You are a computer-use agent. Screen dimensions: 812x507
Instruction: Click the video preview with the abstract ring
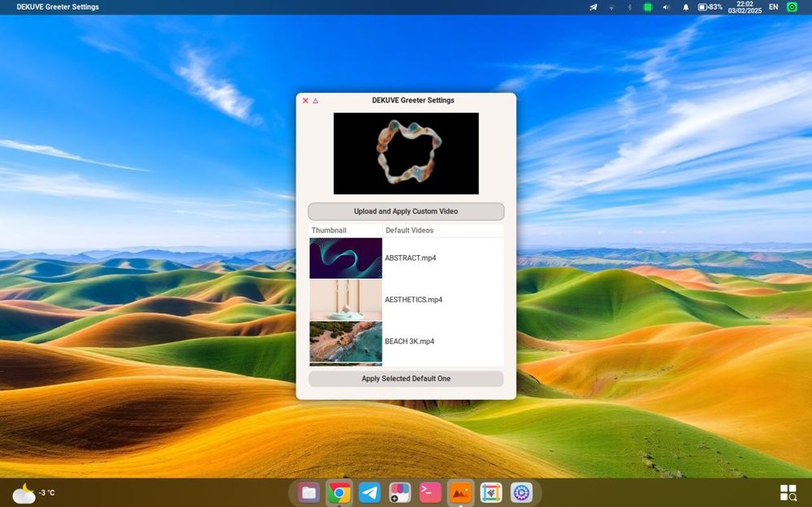[406, 154]
